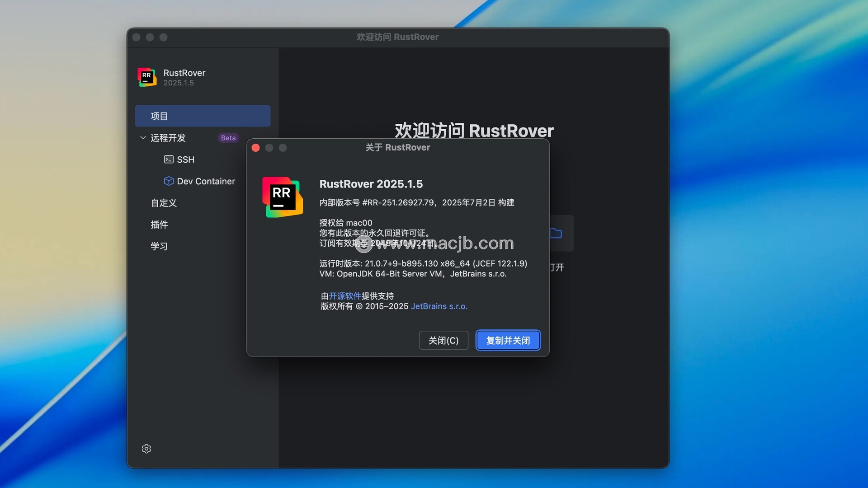Click the 版权所有 © 2015–2025 text
The height and width of the screenshot is (488, 868).
coord(364,306)
